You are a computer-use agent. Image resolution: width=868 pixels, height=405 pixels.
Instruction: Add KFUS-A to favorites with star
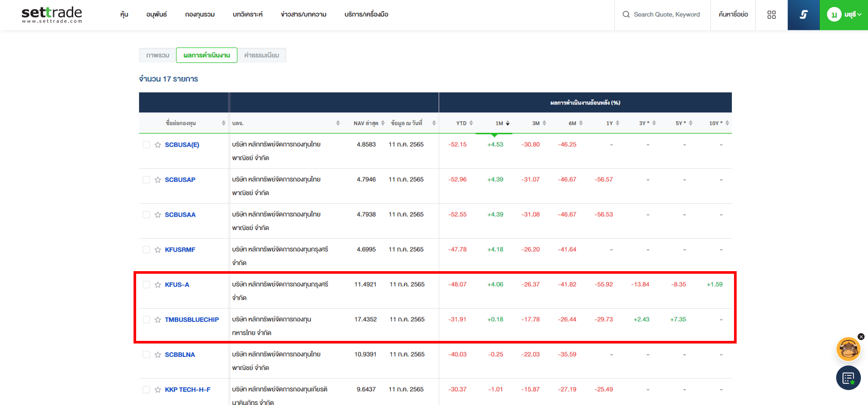(158, 285)
